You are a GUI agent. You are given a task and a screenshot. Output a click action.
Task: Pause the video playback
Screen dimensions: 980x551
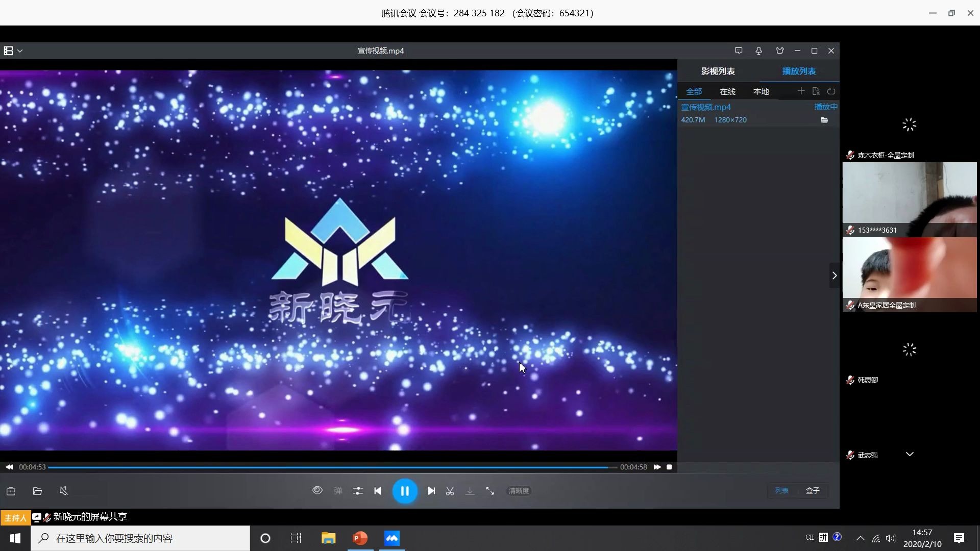pos(405,491)
